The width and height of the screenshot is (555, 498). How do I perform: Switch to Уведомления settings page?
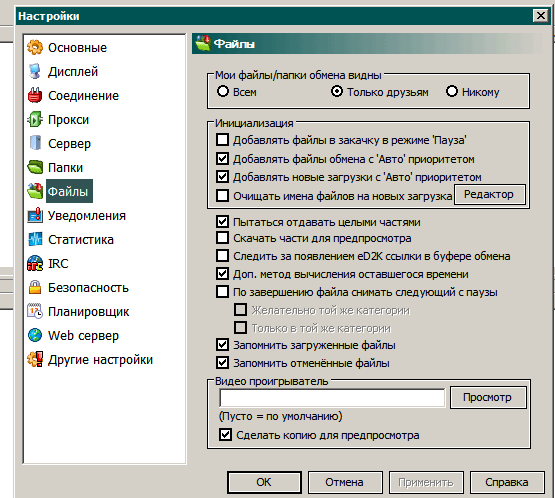point(87,216)
